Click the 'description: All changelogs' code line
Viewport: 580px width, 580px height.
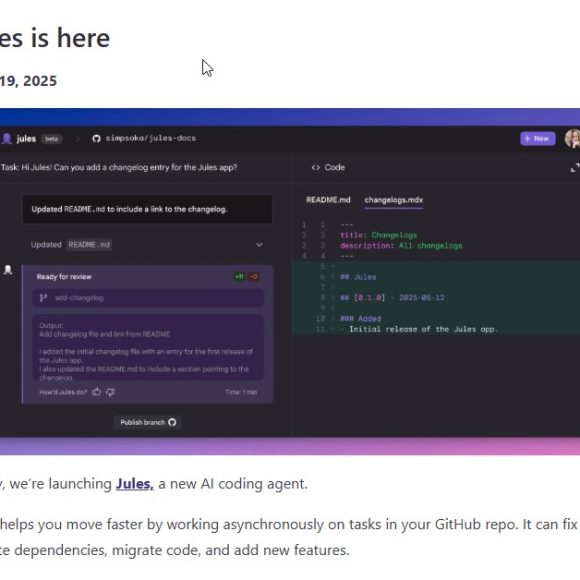[401, 246]
